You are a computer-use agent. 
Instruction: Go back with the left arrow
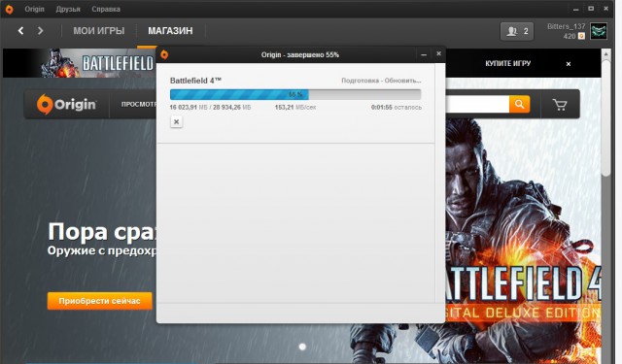point(21,30)
